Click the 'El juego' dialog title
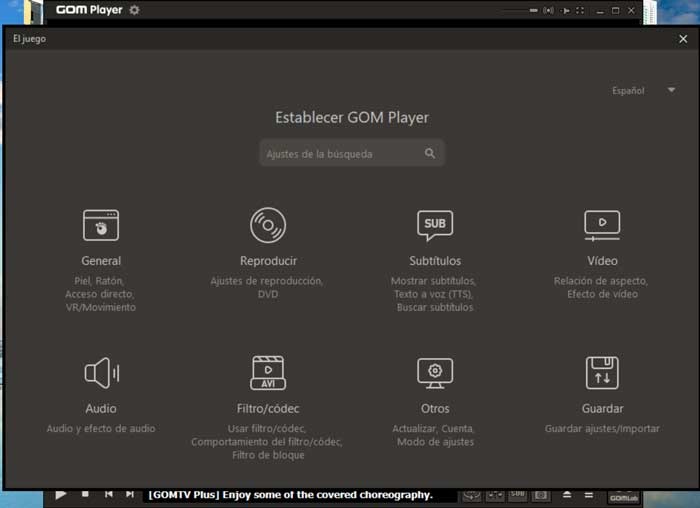The height and width of the screenshot is (508, 700). (29, 39)
